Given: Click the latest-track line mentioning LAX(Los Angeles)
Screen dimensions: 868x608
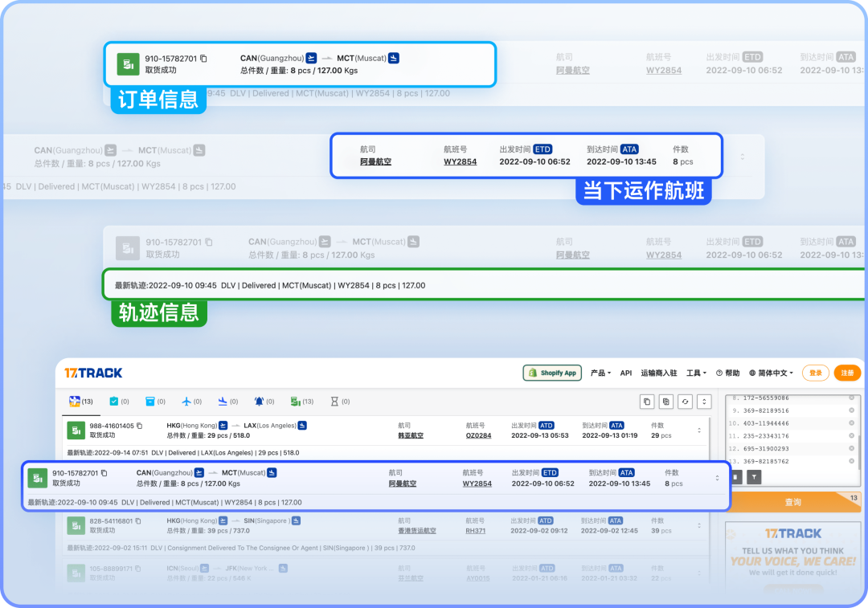Looking at the screenshot, I should pos(182,452).
